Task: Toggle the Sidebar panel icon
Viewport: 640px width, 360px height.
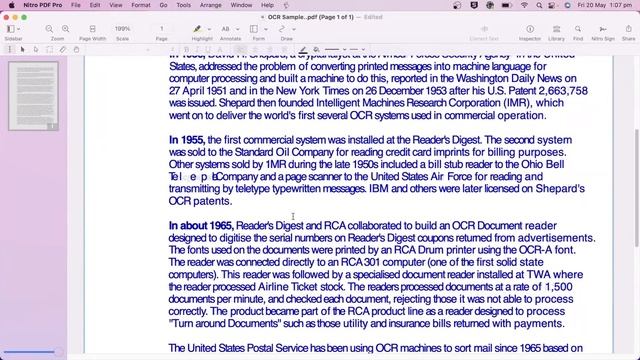Action: (x=11, y=29)
